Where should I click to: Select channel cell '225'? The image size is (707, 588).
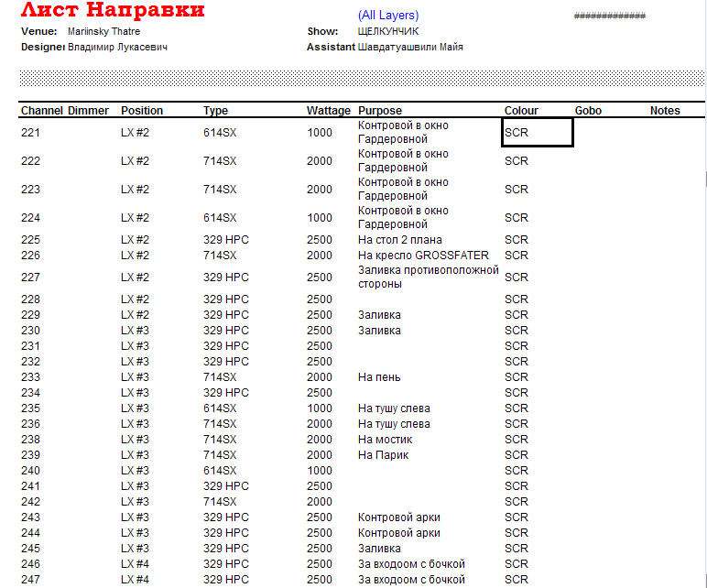[x=30, y=240]
